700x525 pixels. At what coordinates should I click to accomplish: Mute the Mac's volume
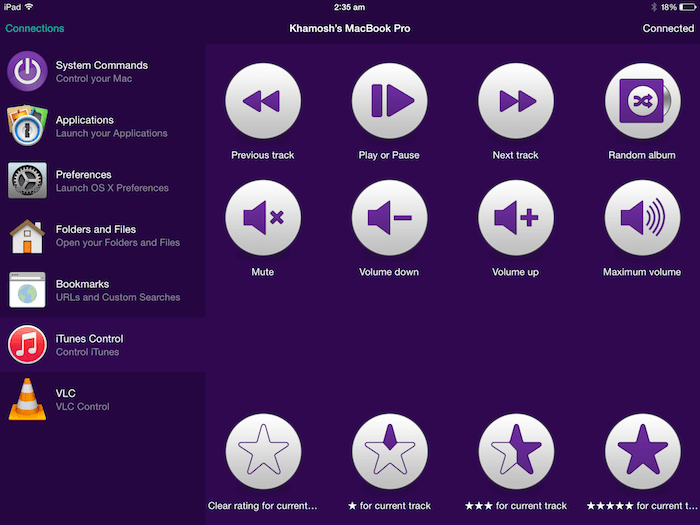click(264, 218)
